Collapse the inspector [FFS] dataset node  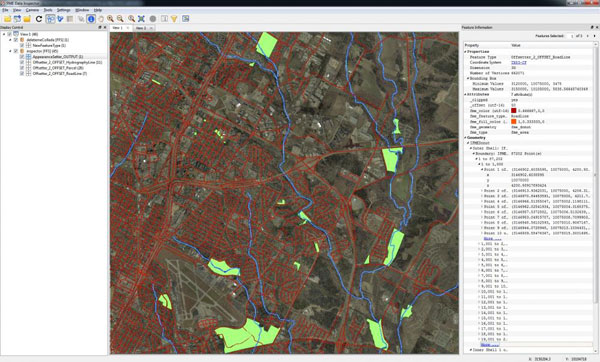click(x=10, y=51)
